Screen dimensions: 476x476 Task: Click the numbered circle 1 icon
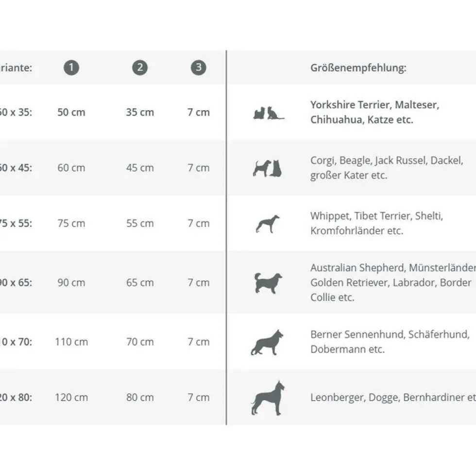click(x=71, y=68)
